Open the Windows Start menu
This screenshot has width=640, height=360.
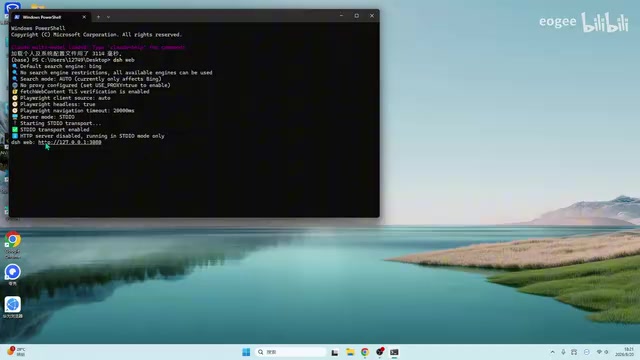point(246,352)
